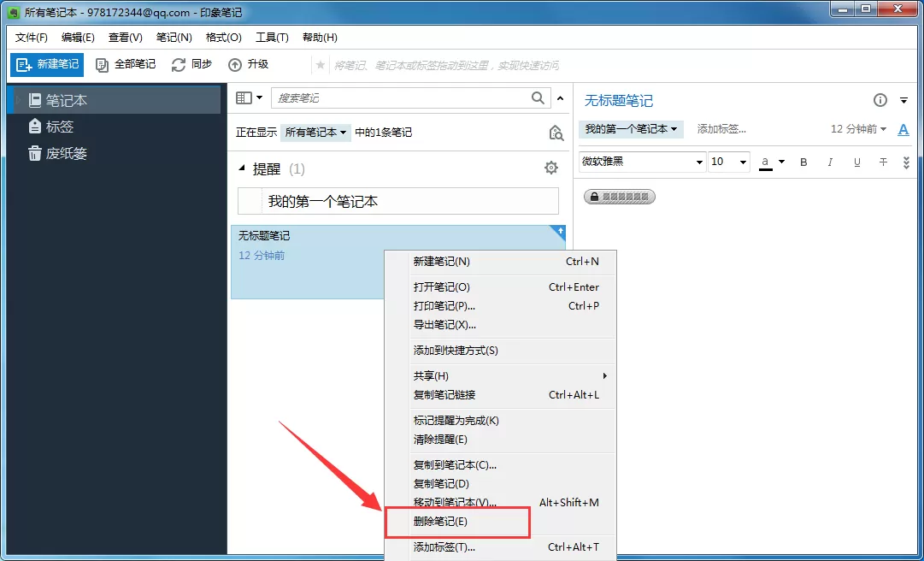The width and height of the screenshot is (924, 561).
Task: Collapse the Reminders (提醒) section triangle
Action: [242, 168]
